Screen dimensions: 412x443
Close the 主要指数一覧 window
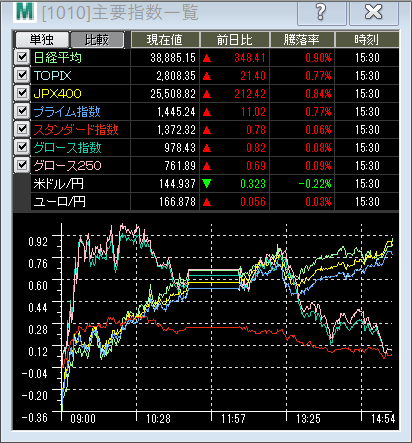point(374,12)
